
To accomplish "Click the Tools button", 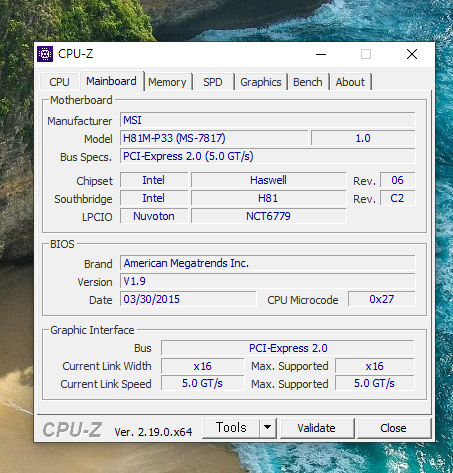I will click(231, 428).
